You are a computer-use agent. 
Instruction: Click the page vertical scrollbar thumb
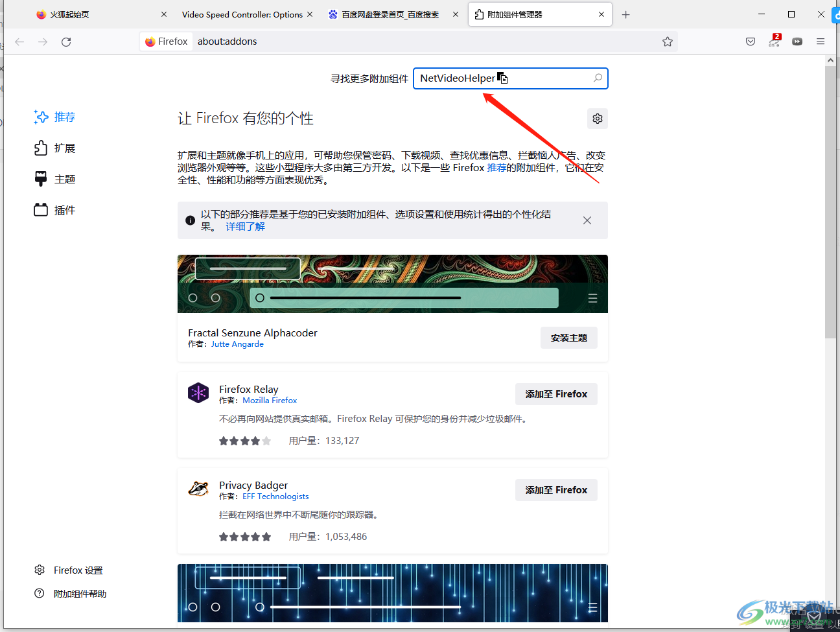pos(830,202)
